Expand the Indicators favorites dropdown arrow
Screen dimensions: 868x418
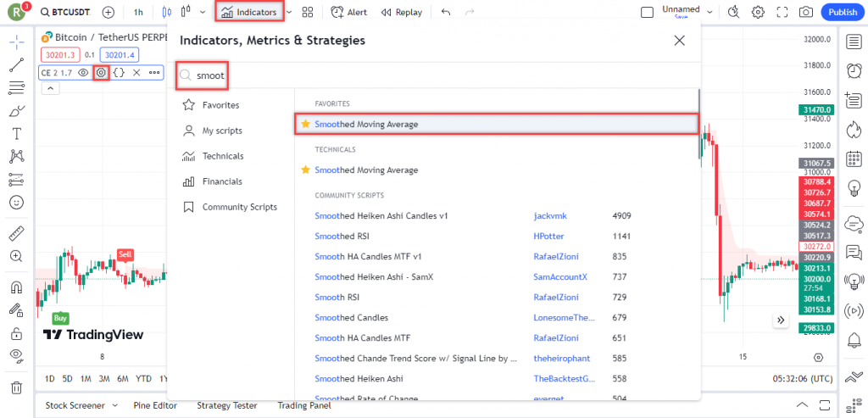(x=290, y=12)
